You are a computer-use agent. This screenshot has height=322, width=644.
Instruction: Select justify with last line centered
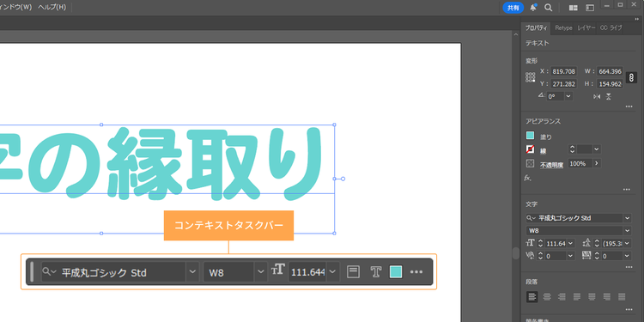(592, 296)
